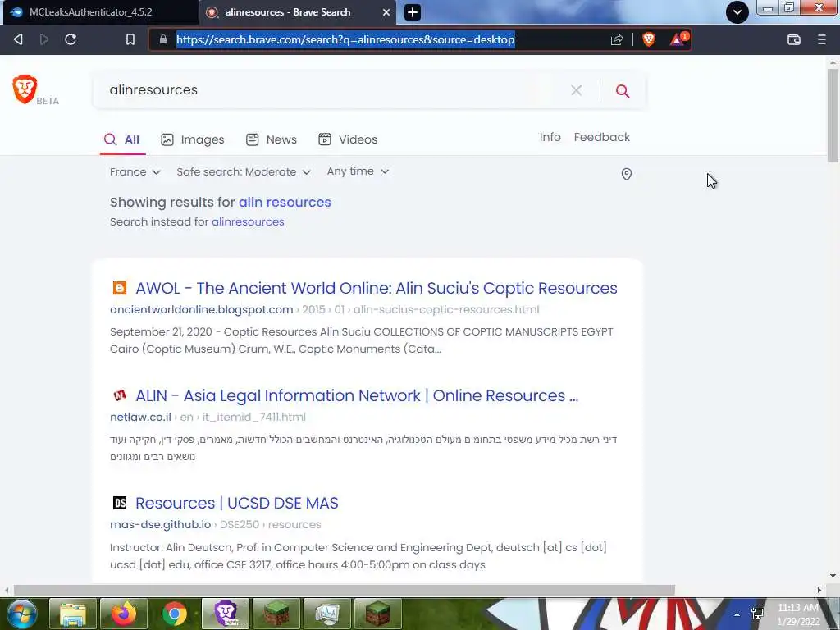This screenshot has width=840, height=630.
Task: Click the red magnifier search button
Action: coord(622,90)
